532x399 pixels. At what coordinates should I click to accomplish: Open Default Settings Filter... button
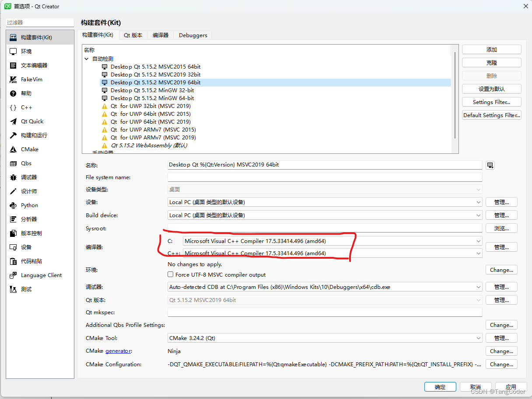(492, 115)
